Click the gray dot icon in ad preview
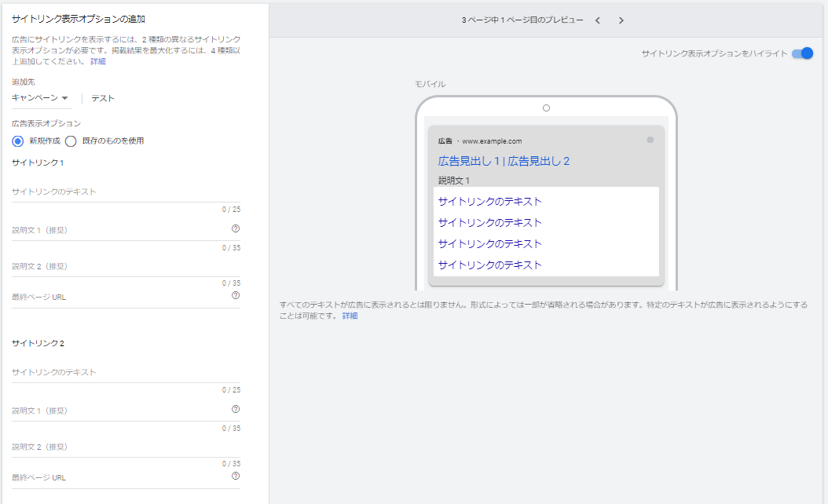The image size is (828, 504). point(650,140)
